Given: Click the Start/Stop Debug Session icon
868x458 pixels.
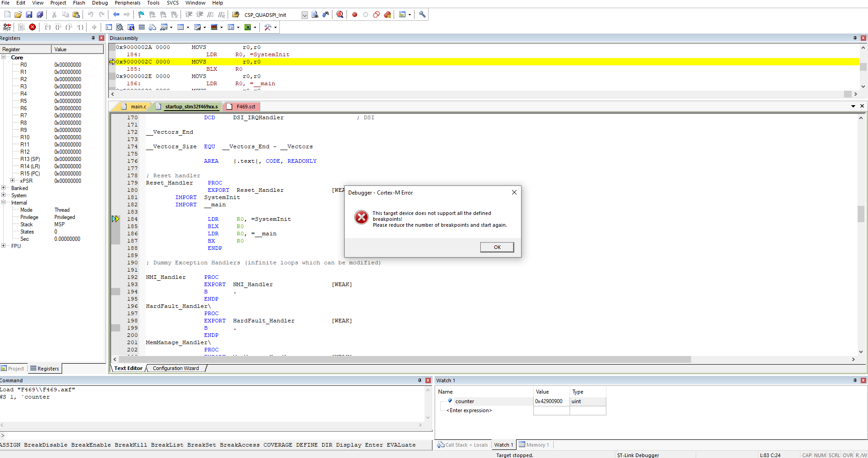Looking at the screenshot, I should [340, 15].
